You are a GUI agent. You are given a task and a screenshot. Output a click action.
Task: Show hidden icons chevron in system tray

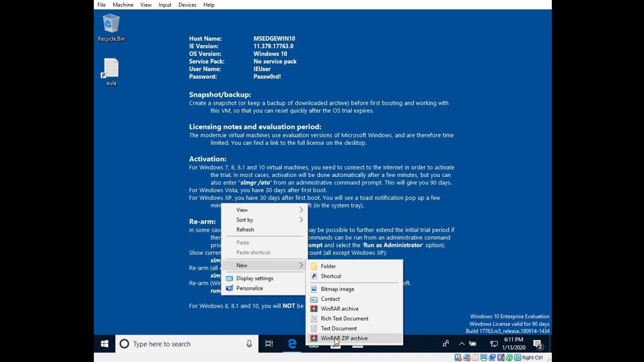pos(461,344)
